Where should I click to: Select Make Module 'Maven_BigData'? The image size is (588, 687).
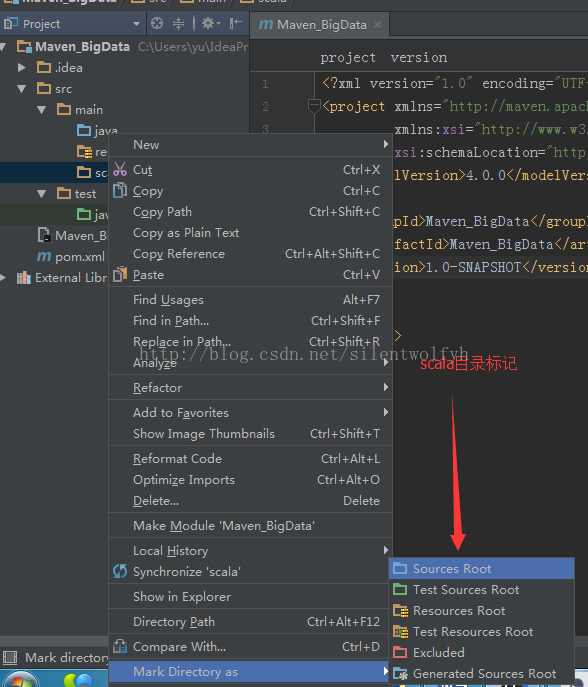pyautogui.click(x=251, y=526)
